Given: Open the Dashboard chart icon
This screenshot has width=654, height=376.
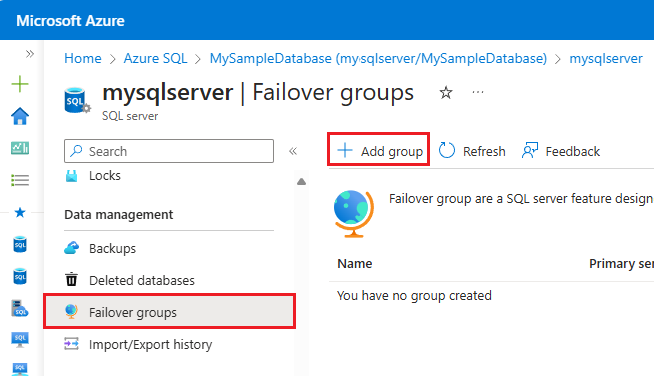Looking at the screenshot, I should pos(20,148).
